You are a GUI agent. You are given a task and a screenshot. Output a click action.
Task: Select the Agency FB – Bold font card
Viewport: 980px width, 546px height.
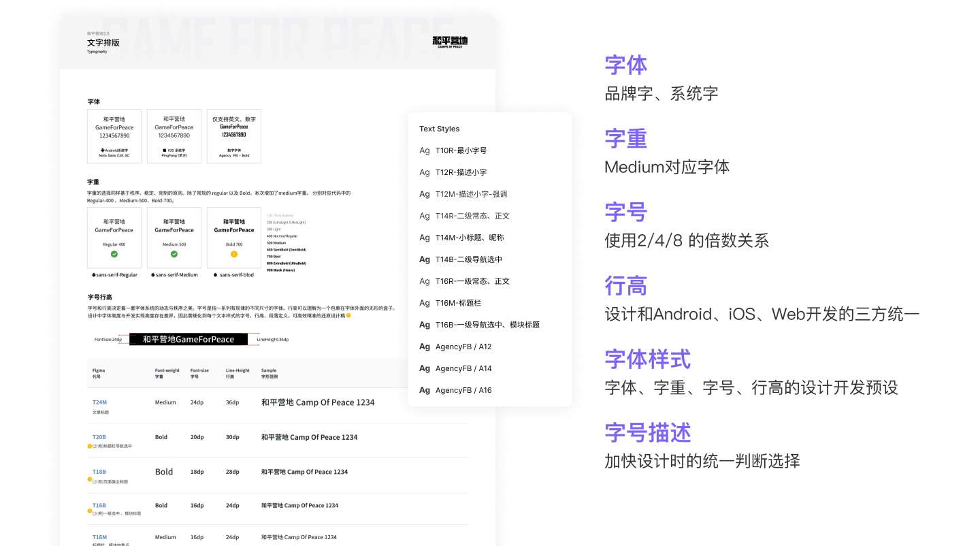click(234, 136)
